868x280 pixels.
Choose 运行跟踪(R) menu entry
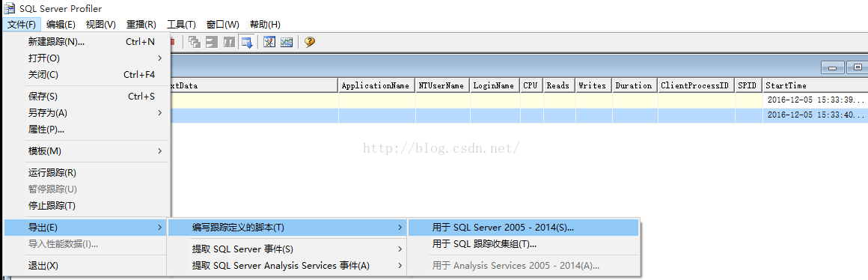[x=86, y=173]
